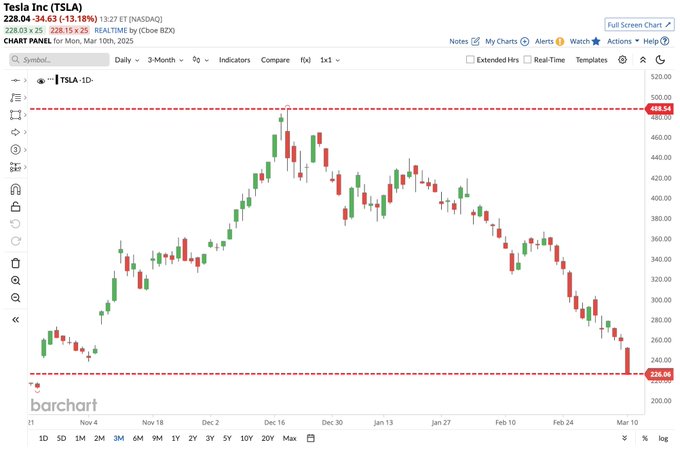
Task: Open the measurement and projection tools
Action: (x=15, y=167)
